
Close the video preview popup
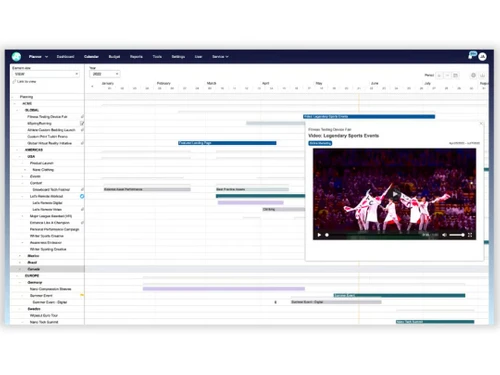tap(481, 124)
